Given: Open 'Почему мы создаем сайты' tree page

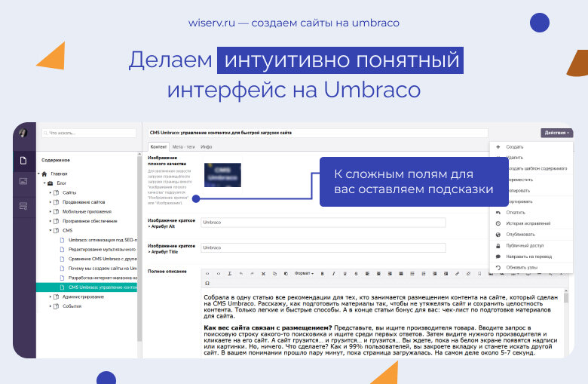Looking at the screenshot, I should [x=103, y=269].
